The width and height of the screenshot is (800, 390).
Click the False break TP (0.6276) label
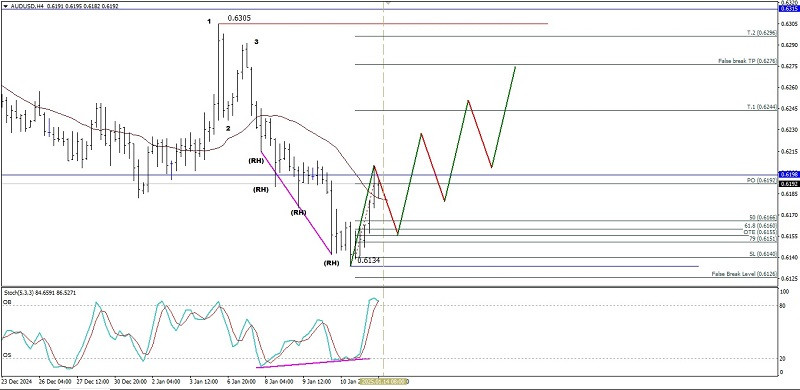coord(747,61)
